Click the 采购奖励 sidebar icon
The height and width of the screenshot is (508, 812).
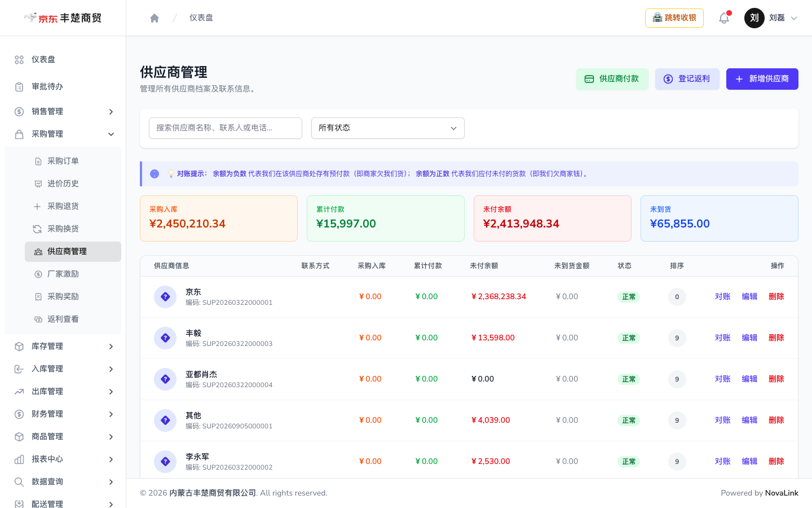38,297
